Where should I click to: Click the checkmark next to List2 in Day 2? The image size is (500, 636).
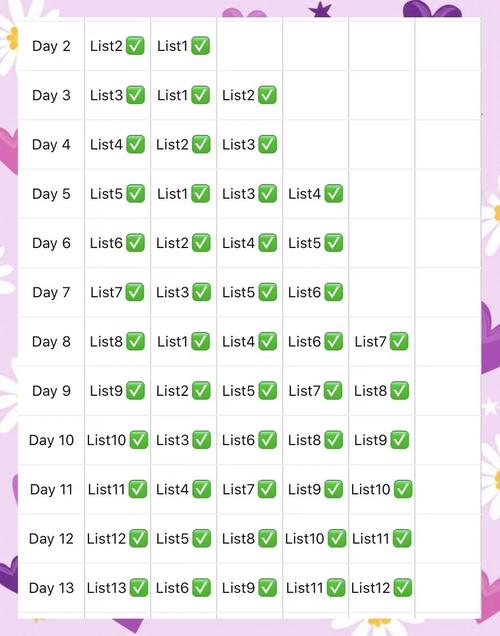pyautogui.click(x=135, y=46)
